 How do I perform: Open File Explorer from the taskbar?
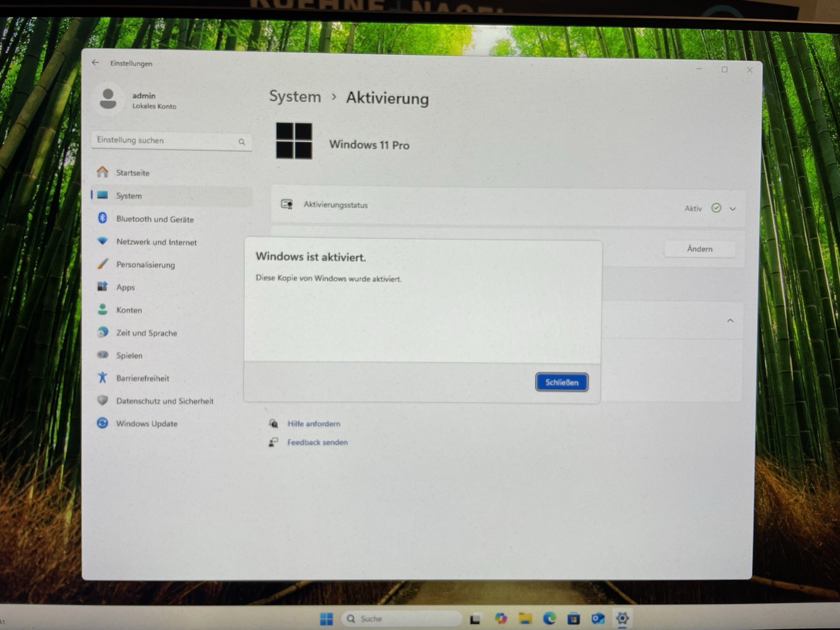(x=526, y=619)
